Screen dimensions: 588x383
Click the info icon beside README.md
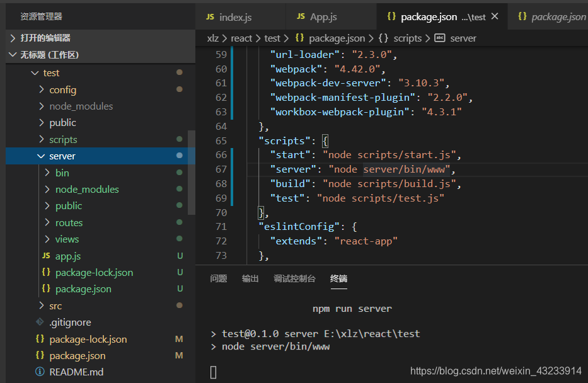[x=40, y=372]
